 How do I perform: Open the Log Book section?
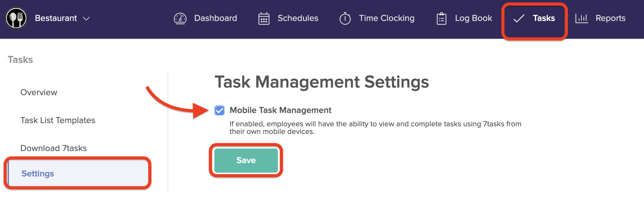click(x=473, y=18)
